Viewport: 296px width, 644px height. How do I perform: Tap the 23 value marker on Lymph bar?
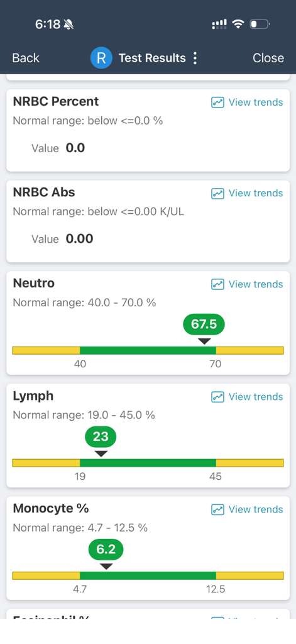[101, 436]
